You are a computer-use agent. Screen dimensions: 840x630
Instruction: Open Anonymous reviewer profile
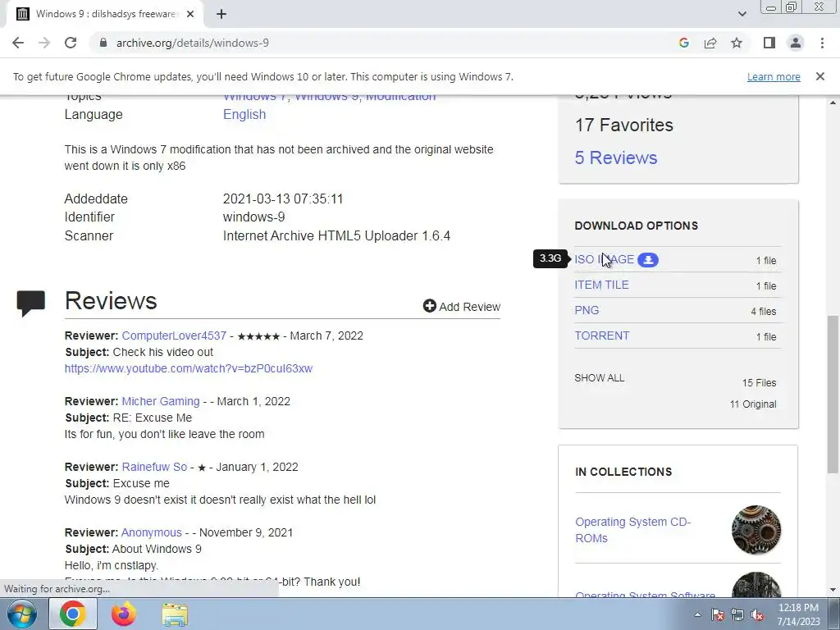click(x=151, y=532)
